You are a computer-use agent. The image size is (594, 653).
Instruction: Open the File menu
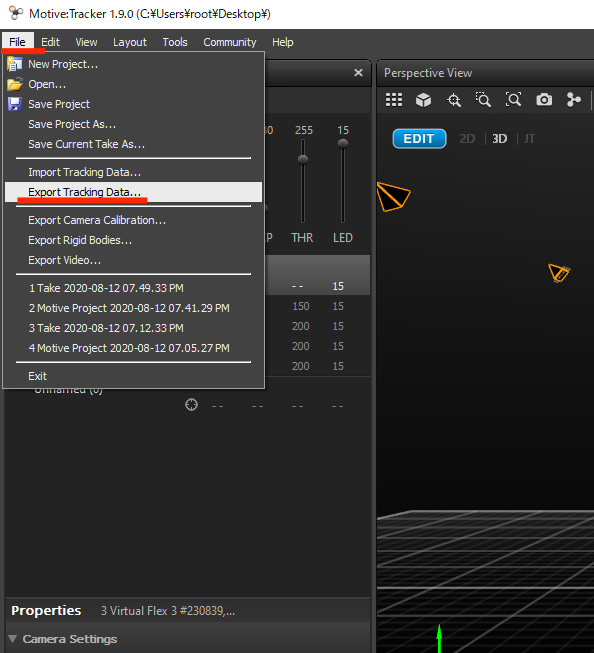[17, 42]
